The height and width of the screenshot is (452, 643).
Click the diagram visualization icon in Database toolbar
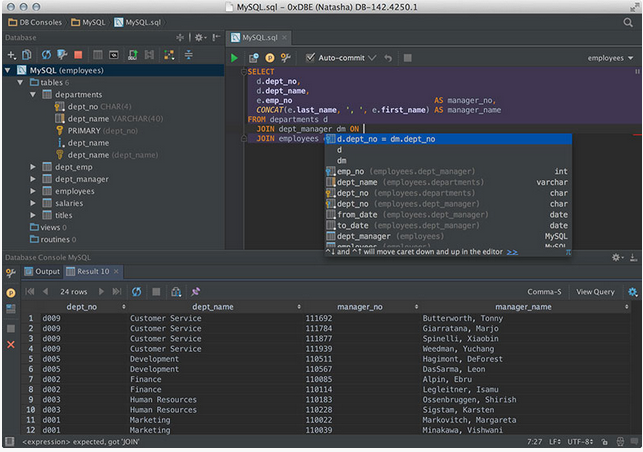pyautogui.click(x=169, y=55)
